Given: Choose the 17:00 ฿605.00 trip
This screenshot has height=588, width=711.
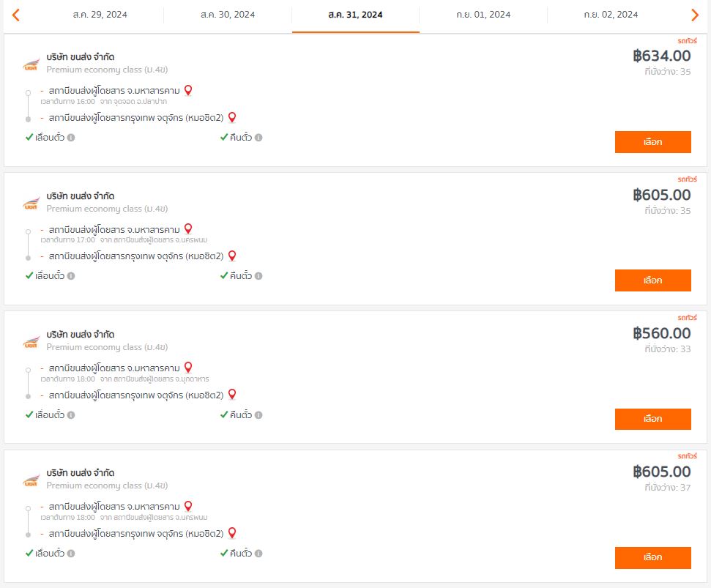Looking at the screenshot, I should (653, 280).
